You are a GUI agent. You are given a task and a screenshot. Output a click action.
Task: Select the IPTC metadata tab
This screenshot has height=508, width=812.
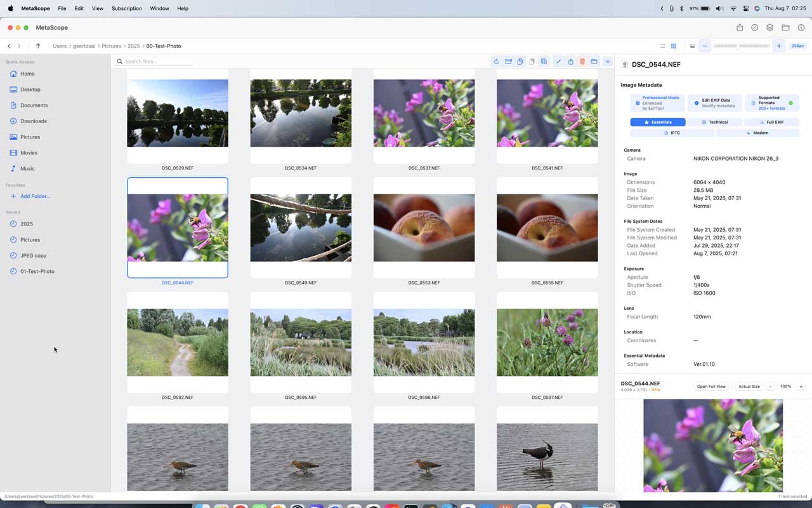672,133
